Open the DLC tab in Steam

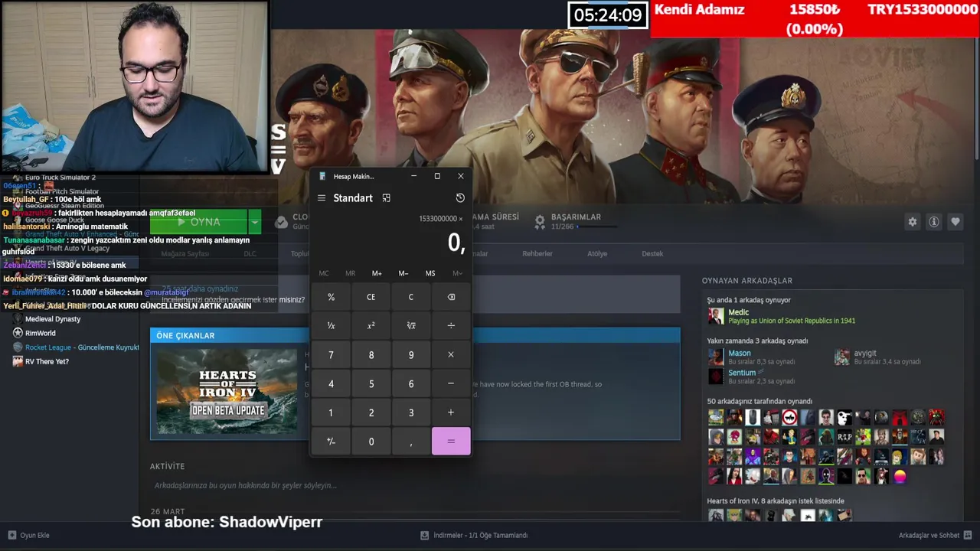click(x=250, y=253)
